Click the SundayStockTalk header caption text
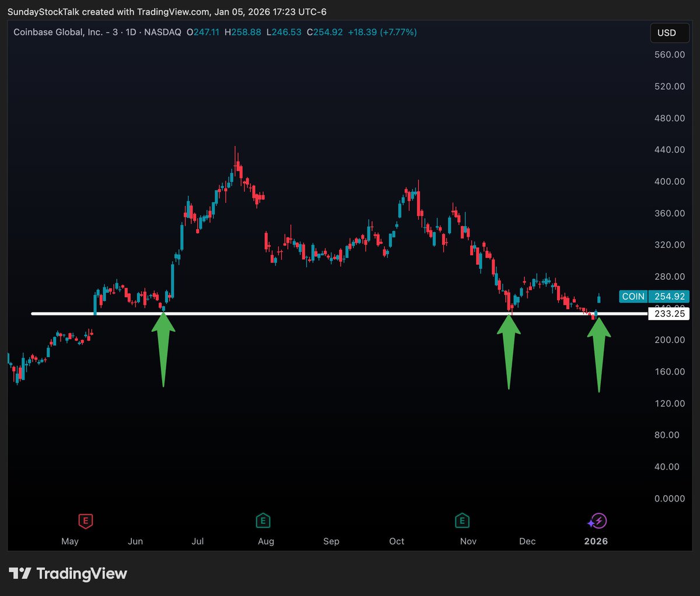 (x=167, y=12)
